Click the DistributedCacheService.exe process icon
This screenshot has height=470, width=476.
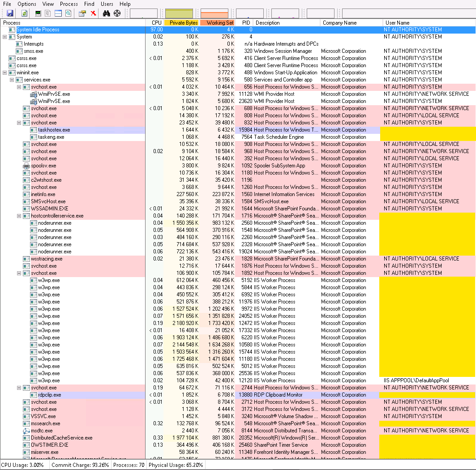tap(26, 438)
